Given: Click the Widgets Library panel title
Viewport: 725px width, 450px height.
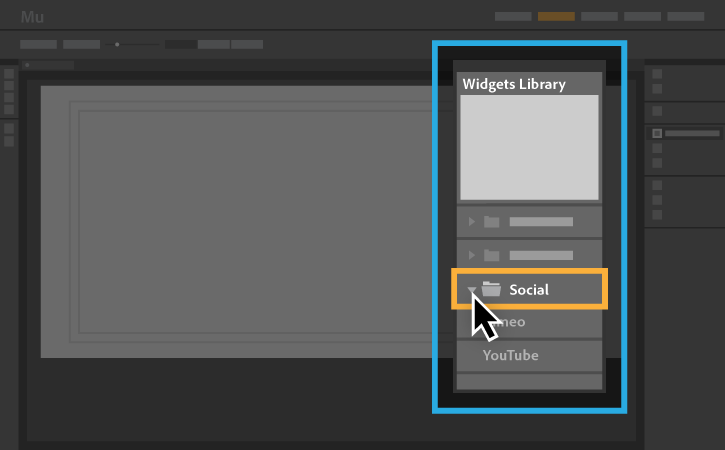Looking at the screenshot, I should pos(514,84).
